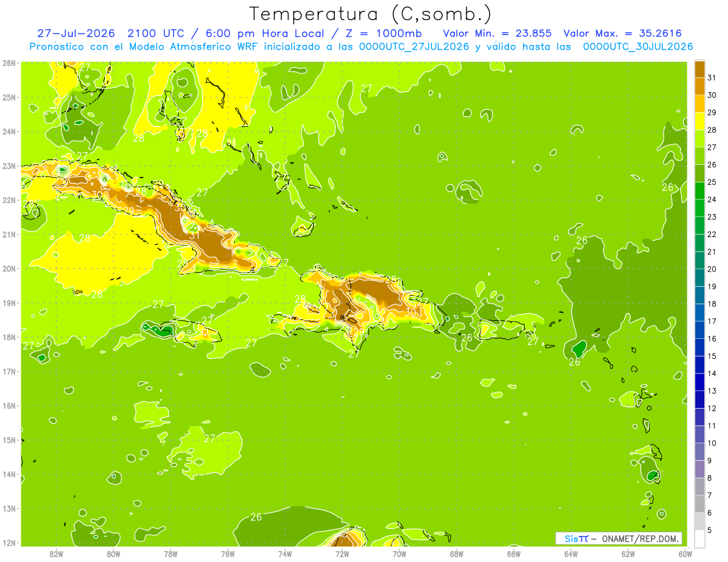Image resolution: width=728 pixels, height=562 pixels.
Task: Click the longitude axis label '82W'
Action: 56,553
